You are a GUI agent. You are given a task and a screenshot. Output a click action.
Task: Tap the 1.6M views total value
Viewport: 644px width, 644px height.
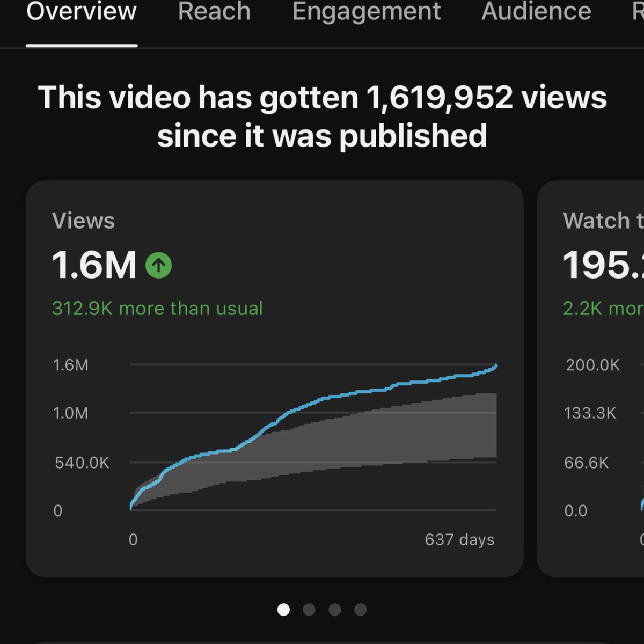coord(94,265)
